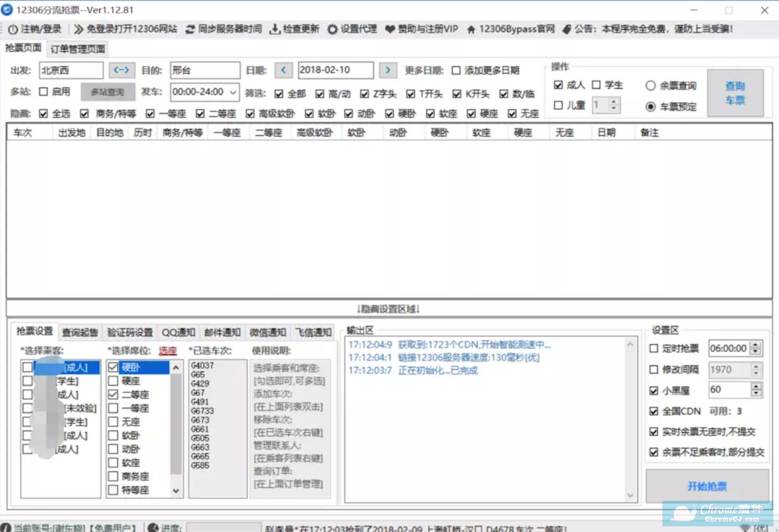Enable the 商务座 seat checkbox
779x532 pixels.
[113, 476]
